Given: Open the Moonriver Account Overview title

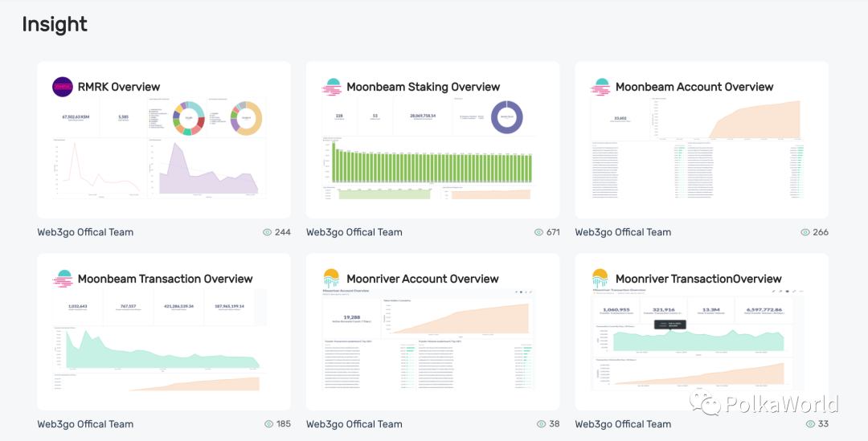Looking at the screenshot, I should (x=423, y=279).
